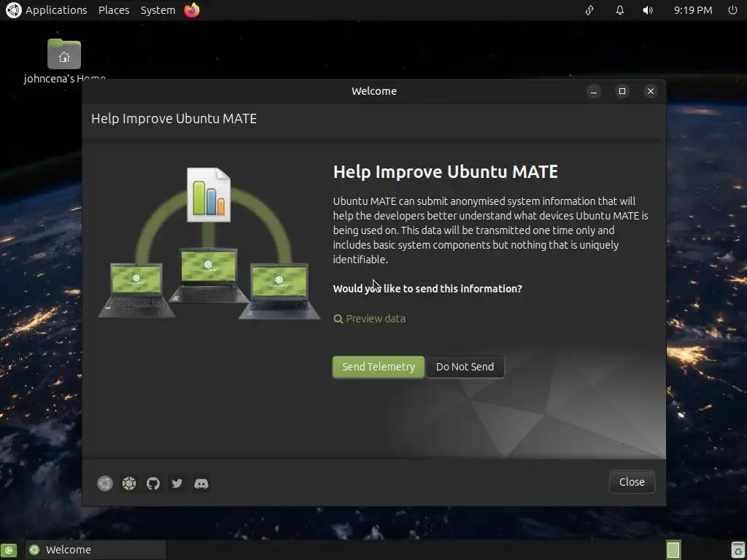Click the network connection indicator icon
747x560 pixels.
[589, 10]
